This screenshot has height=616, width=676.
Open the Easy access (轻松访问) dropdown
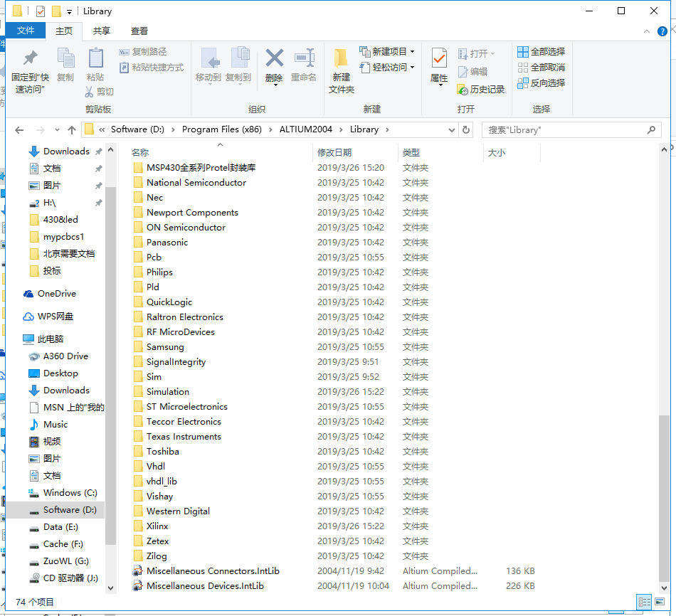386,68
